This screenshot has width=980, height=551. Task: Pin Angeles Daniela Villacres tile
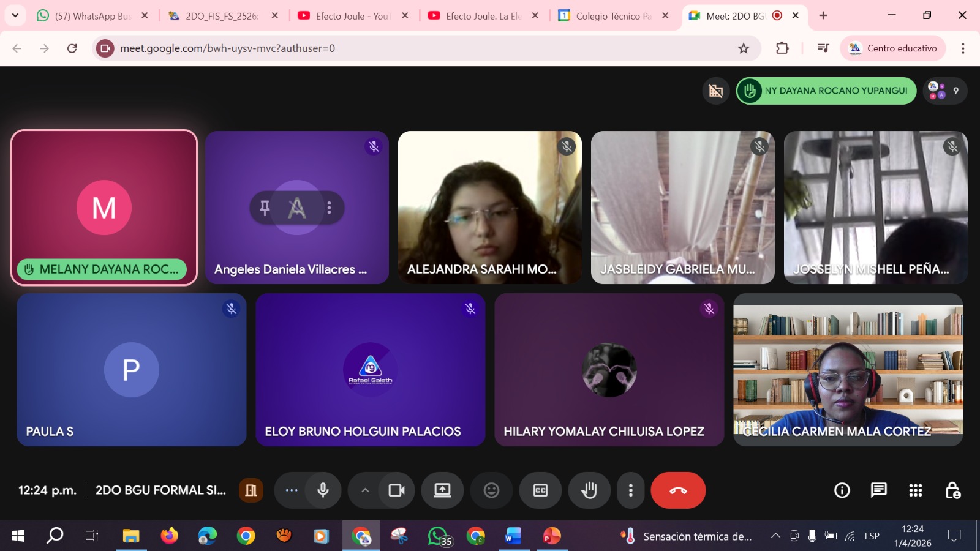[265, 208]
